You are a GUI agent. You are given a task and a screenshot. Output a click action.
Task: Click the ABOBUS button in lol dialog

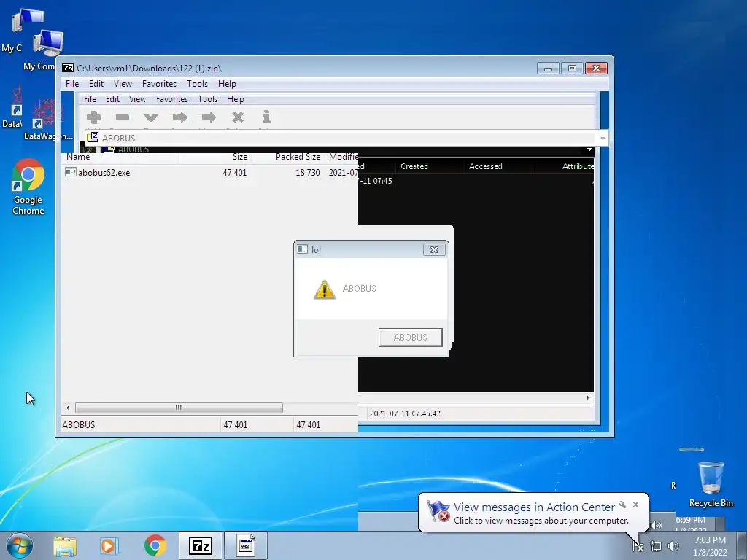tap(410, 337)
